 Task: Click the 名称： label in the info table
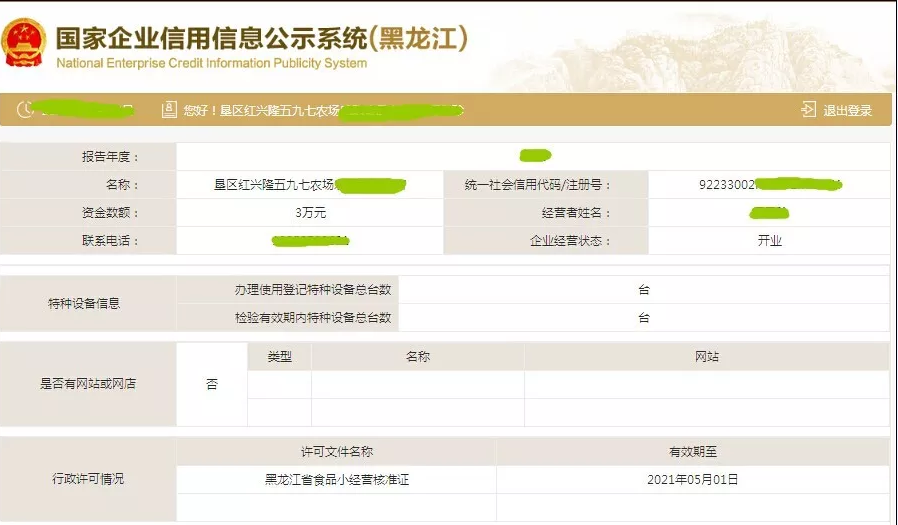tap(122, 184)
